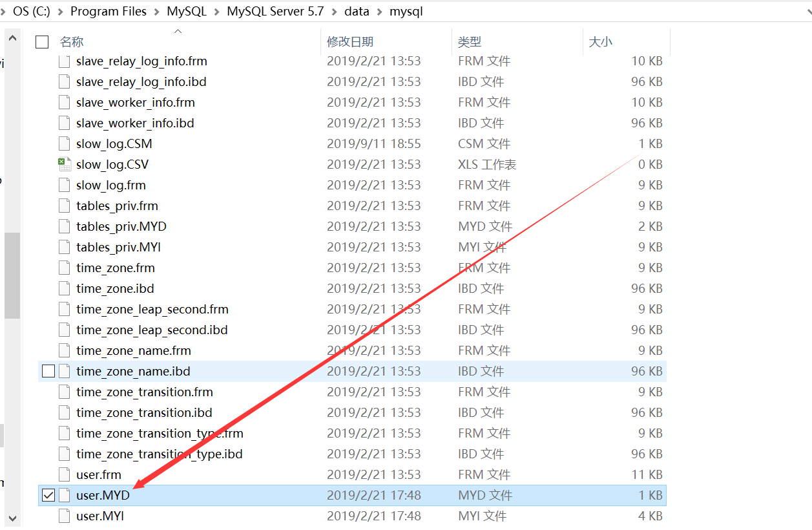Screen dimensions: 812x530
Task: Click the time_zone_transition.ibd file icon
Action: [x=64, y=413]
